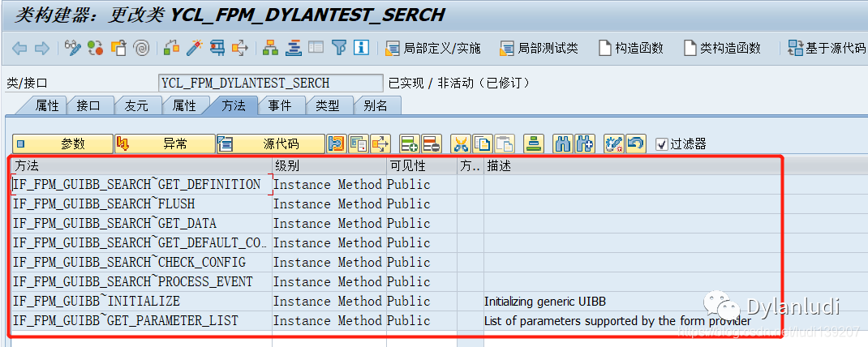
Task: Click the undo redefinition arrow icon
Action: (x=636, y=144)
